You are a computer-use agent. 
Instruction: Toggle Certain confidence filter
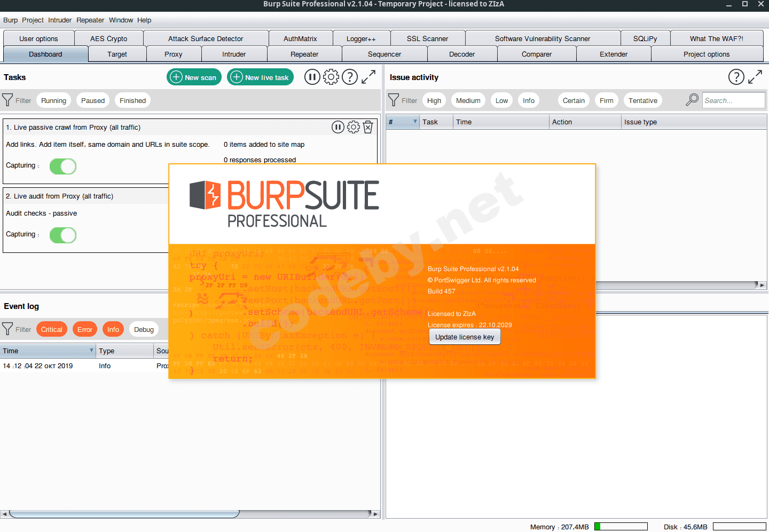(574, 100)
